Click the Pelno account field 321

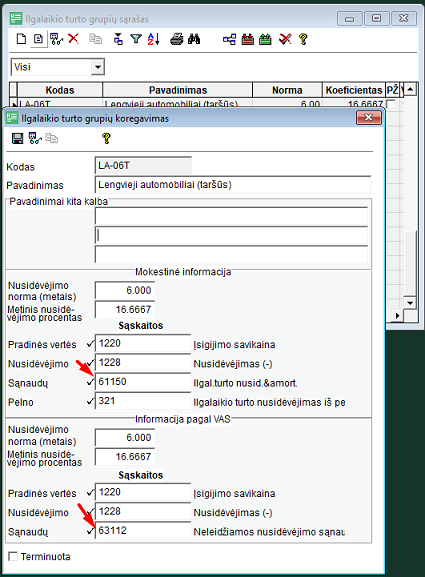tap(143, 401)
